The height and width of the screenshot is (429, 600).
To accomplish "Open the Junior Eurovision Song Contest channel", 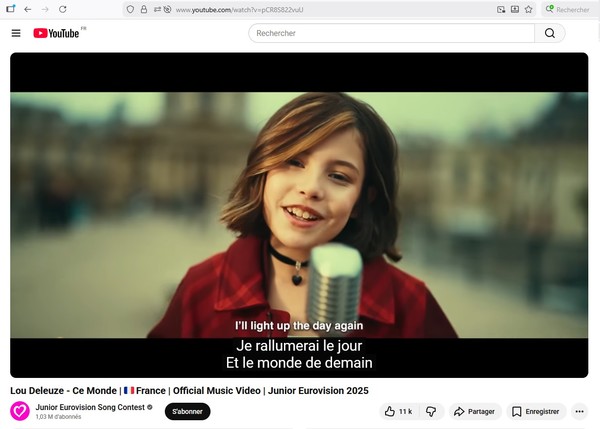I will pos(90,407).
